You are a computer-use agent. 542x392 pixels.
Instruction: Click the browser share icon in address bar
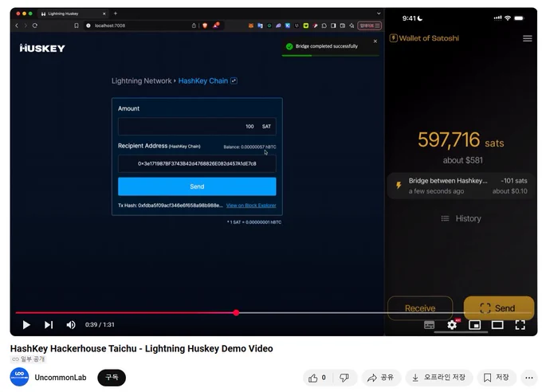click(194, 25)
